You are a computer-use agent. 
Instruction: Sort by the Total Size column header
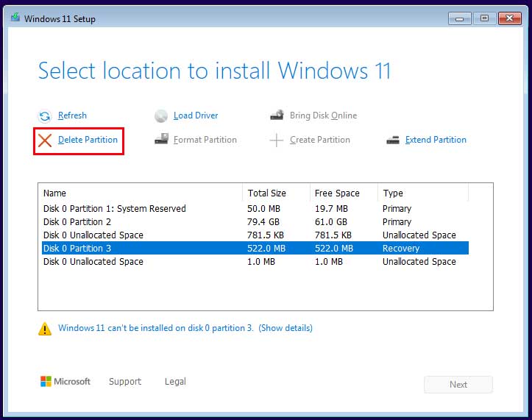tap(276, 193)
